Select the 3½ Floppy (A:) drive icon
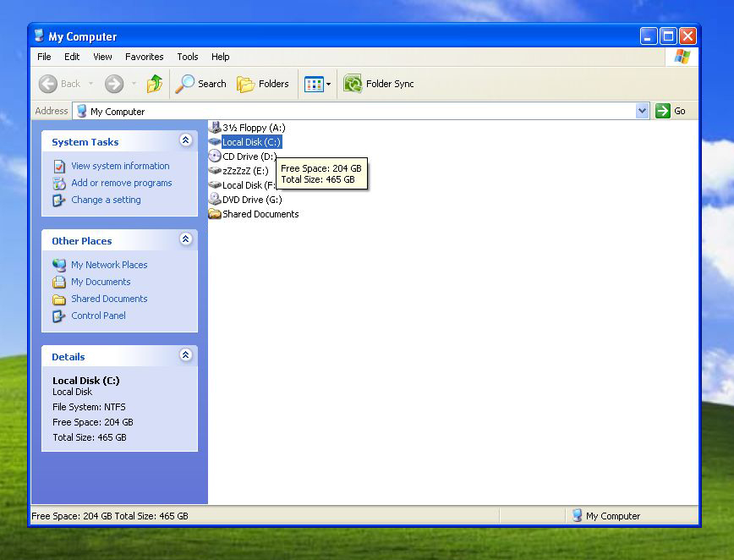 tap(215, 128)
